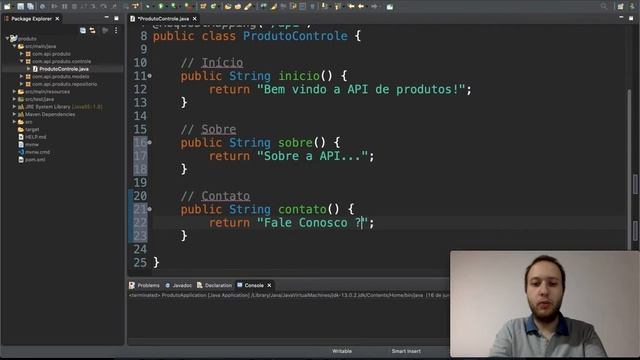640x360 pixels.
Task: Collapse the produto project node
Action: [7, 38]
